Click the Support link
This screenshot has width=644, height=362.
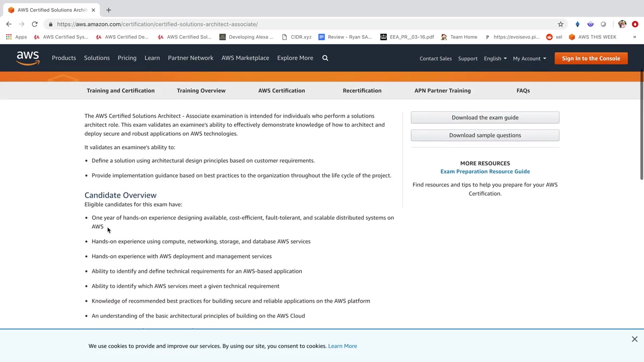point(468,58)
